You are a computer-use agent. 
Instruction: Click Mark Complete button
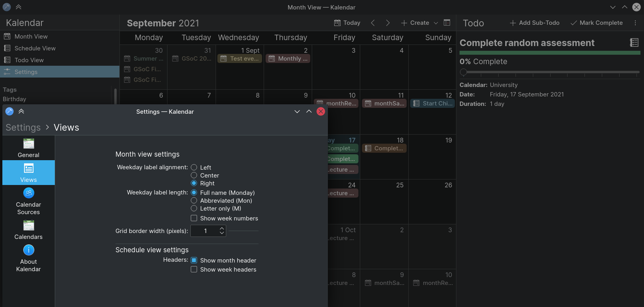597,23
